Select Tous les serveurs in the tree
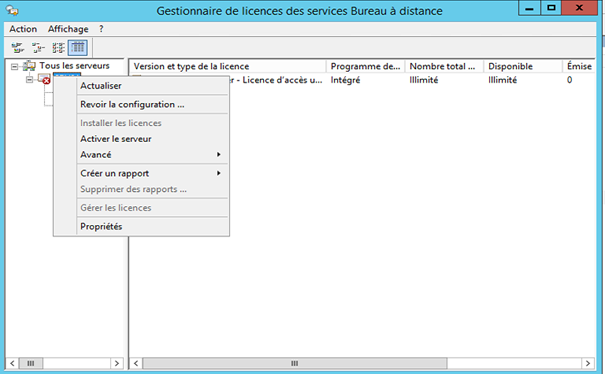The width and height of the screenshot is (605, 374). [x=74, y=66]
